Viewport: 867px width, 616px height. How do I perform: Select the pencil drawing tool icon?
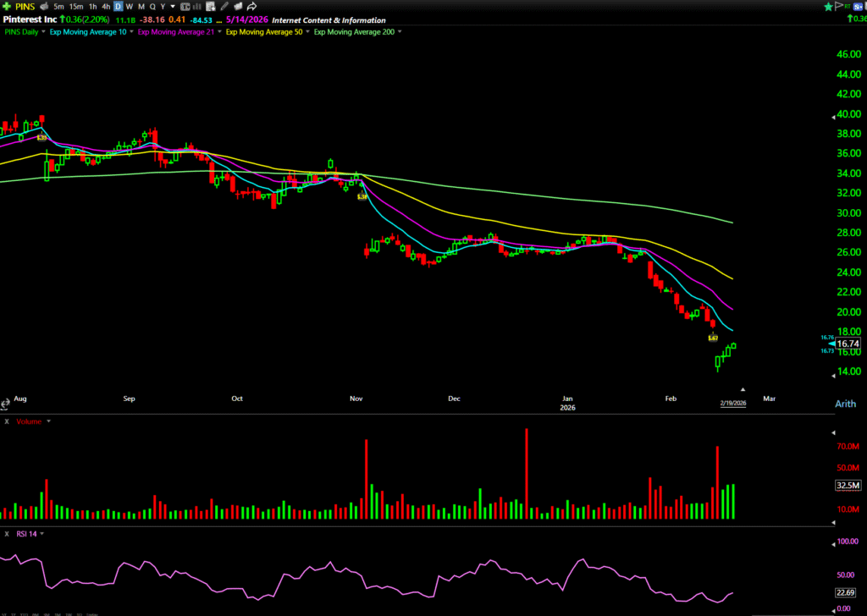click(224, 7)
